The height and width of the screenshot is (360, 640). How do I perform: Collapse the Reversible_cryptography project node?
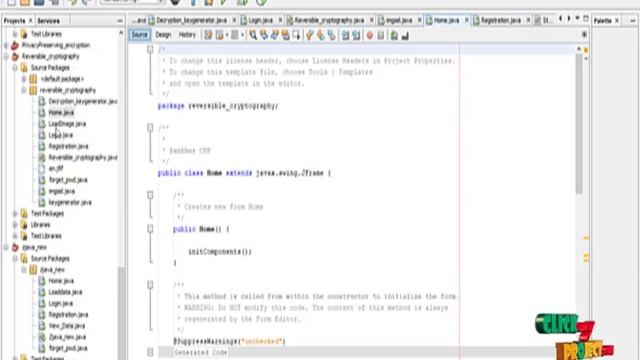coord(6,56)
